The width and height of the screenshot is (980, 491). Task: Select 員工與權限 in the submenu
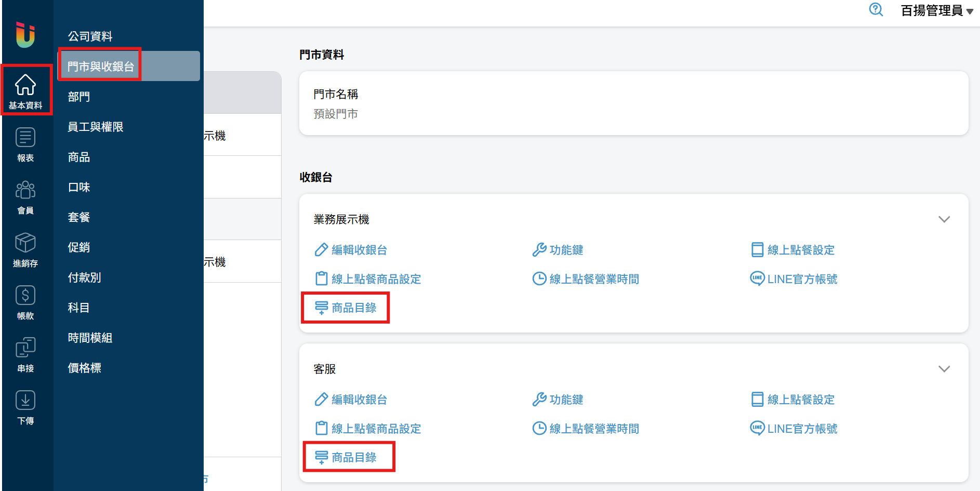pyautogui.click(x=96, y=127)
